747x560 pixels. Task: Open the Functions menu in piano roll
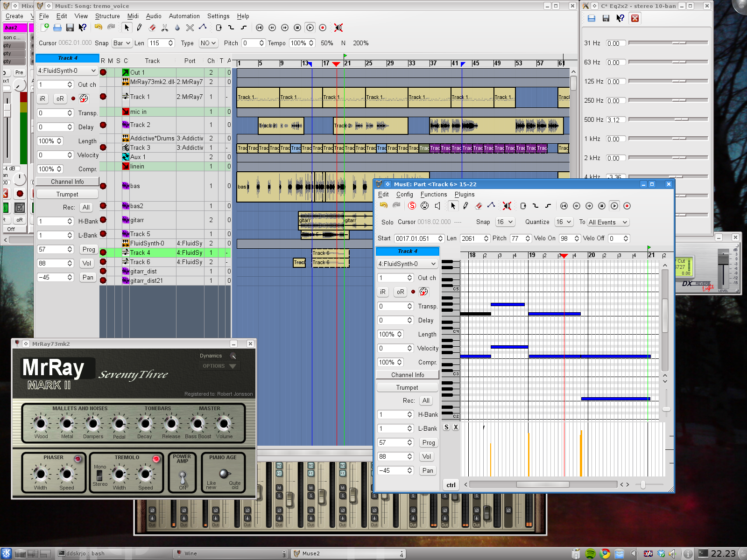click(x=433, y=195)
